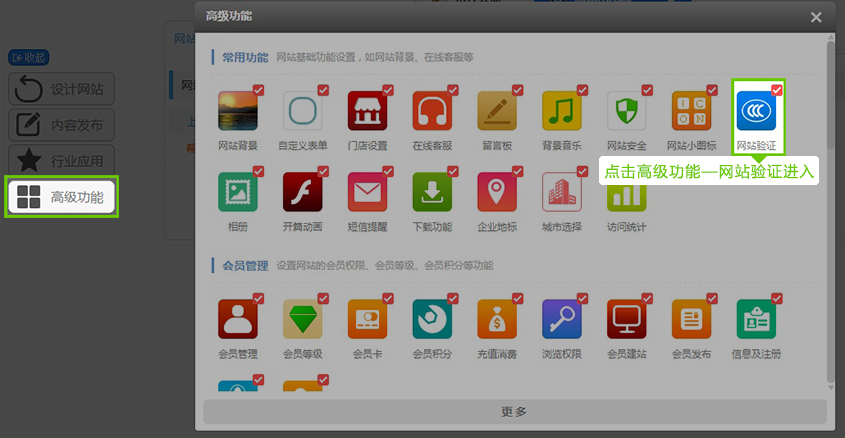The width and height of the screenshot is (845, 438).
Task: Select 高级功能 in the left sidebar
Action: [x=61, y=197]
